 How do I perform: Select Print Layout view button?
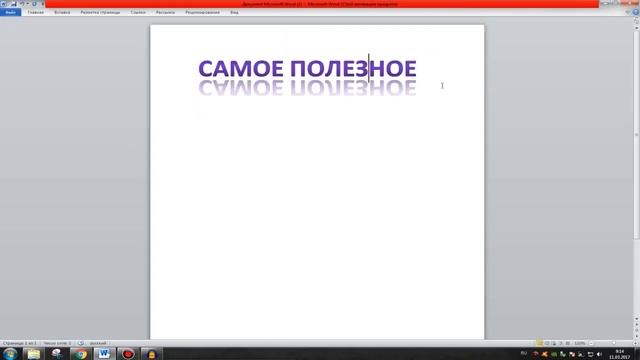click(x=540, y=343)
